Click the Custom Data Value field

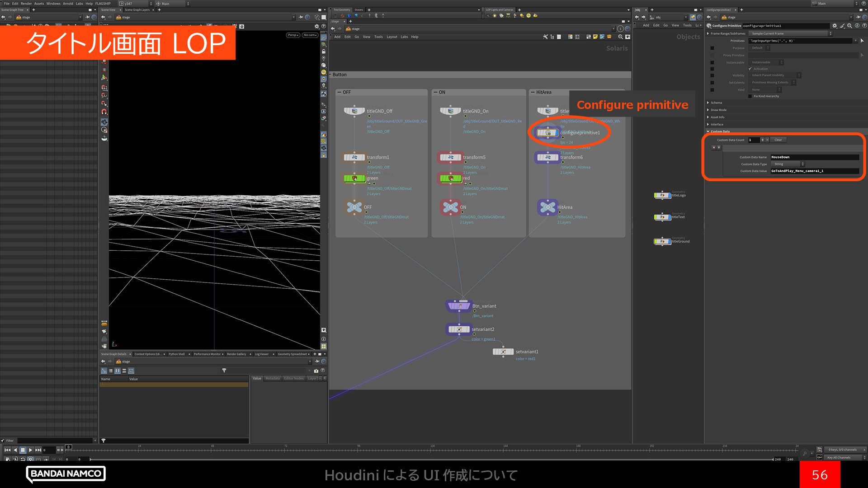[x=814, y=171]
